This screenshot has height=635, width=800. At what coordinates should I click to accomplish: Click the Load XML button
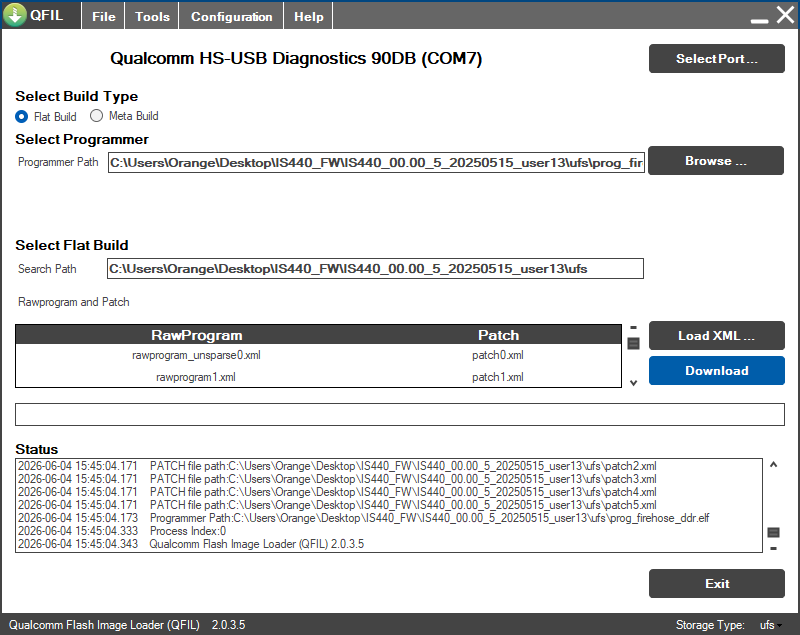pyautogui.click(x=716, y=336)
